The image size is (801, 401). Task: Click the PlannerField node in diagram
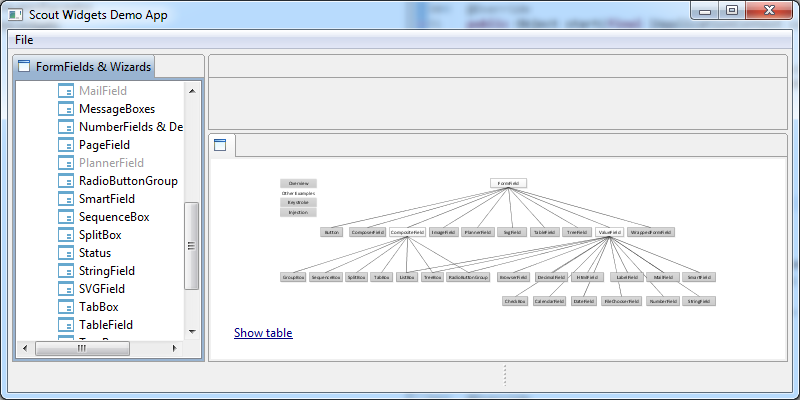click(478, 232)
